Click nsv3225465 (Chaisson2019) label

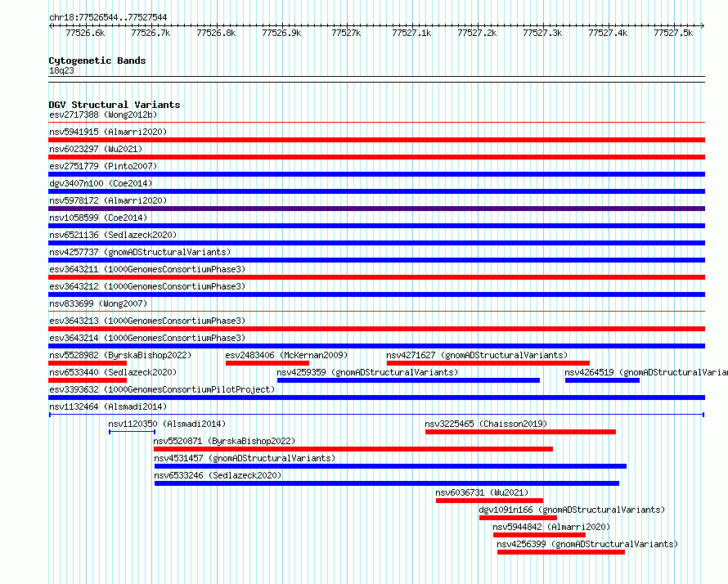pyautogui.click(x=486, y=424)
